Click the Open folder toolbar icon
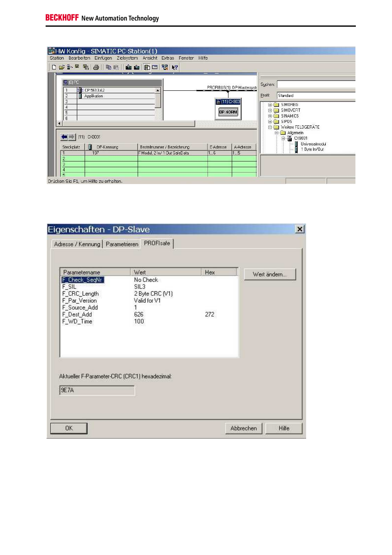 (62, 67)
